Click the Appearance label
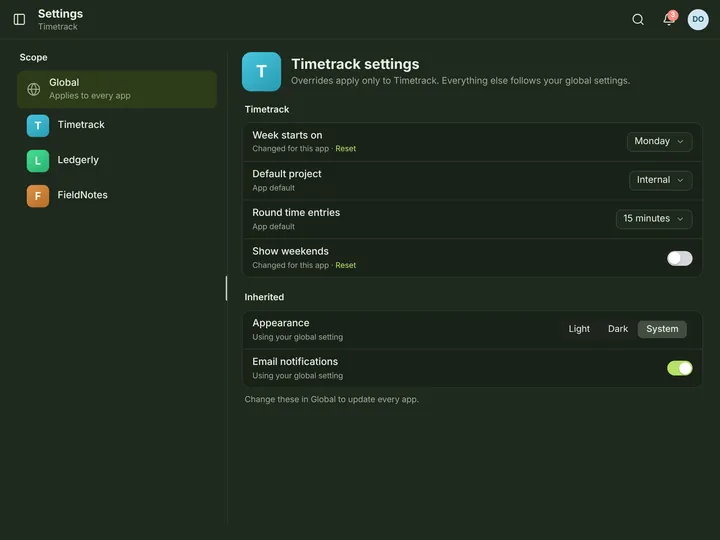 [281, 323]
